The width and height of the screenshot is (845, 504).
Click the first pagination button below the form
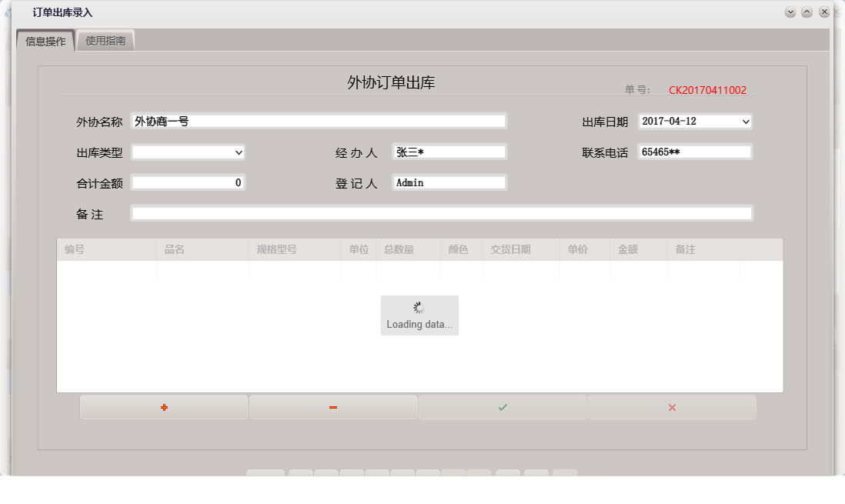tap(266, 475)
